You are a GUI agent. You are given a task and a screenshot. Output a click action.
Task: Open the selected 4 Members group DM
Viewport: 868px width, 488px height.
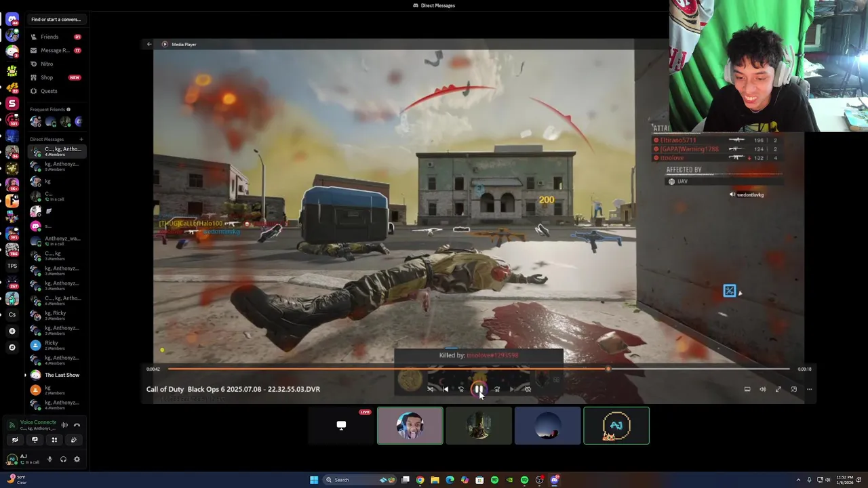click(56, 151)
